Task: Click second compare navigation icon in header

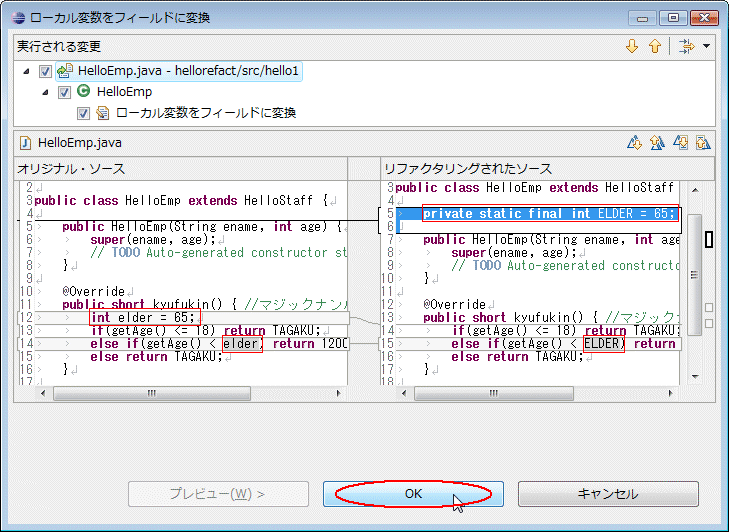Action: click(657, 142)
